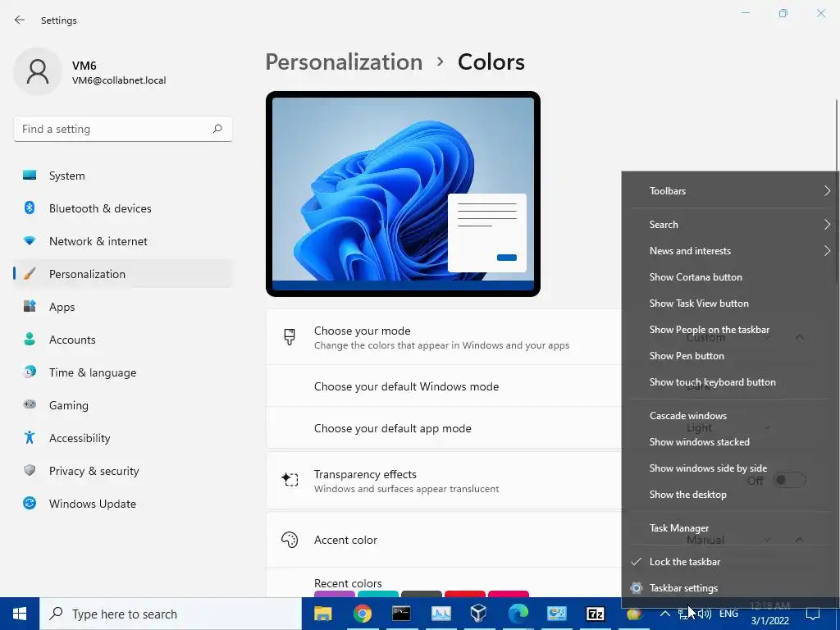Open Bluetooth & devices from the sidebar
Viewport: 840px width, 630px height.
tap(100, 208)
